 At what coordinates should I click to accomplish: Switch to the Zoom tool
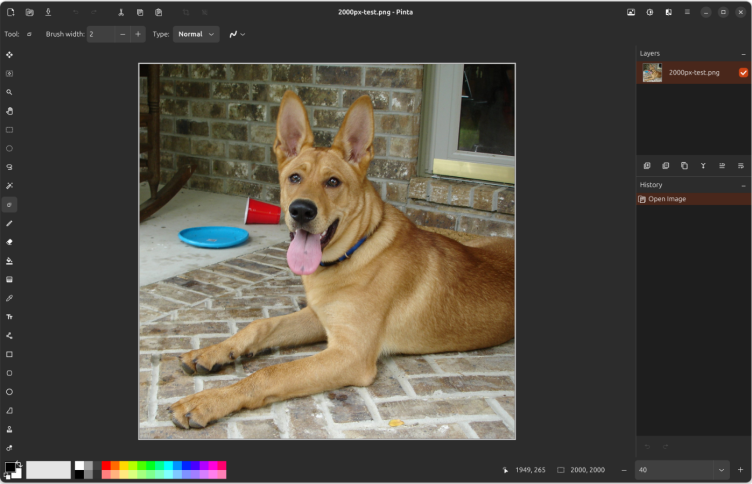(x=10, y=92)
